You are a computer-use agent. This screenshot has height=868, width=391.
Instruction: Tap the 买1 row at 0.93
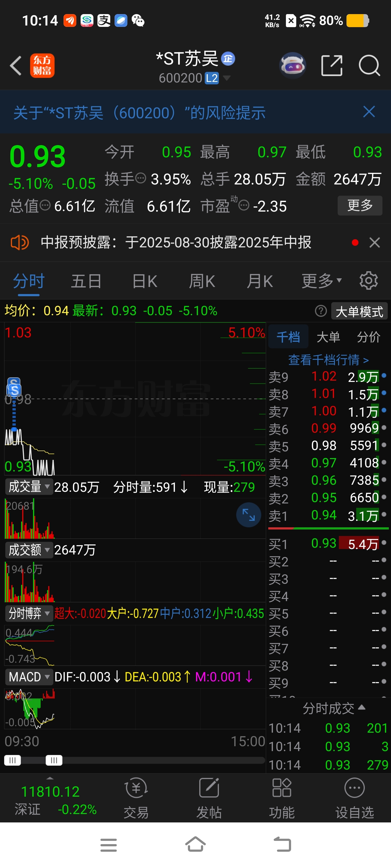click(x=328, y=544)
